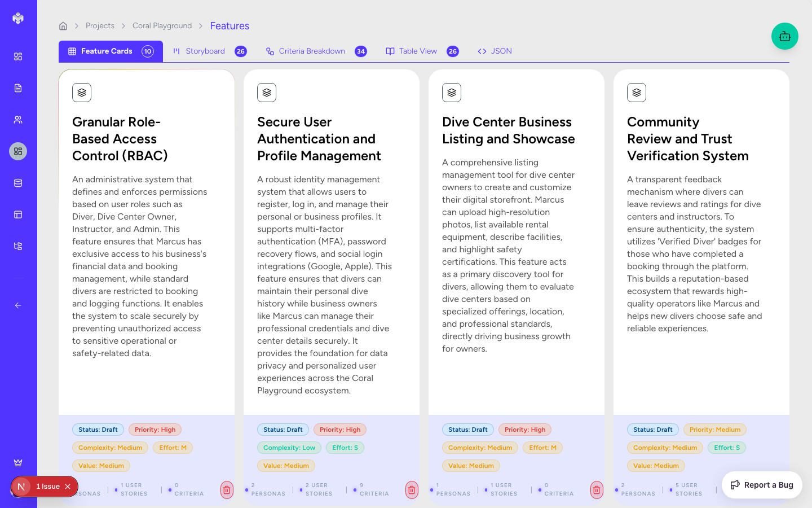Open the AI assistant robot button
812x508 pixels.
784,36
